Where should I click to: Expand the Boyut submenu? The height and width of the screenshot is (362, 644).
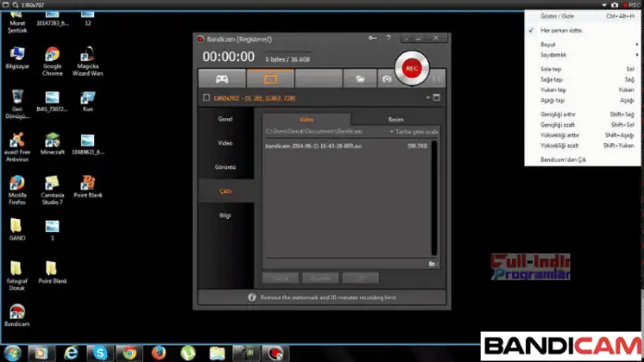pos(582,44)
